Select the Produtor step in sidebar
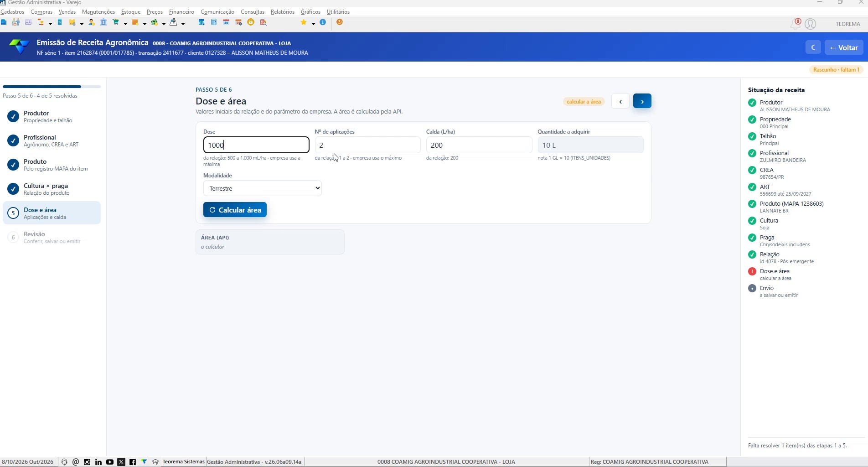 tap(52, 116)
